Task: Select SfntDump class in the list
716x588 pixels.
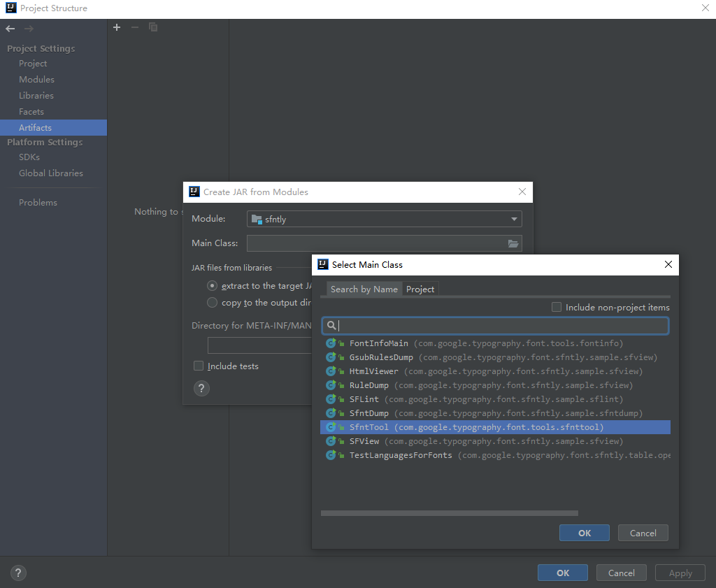Action: [368, 413]
